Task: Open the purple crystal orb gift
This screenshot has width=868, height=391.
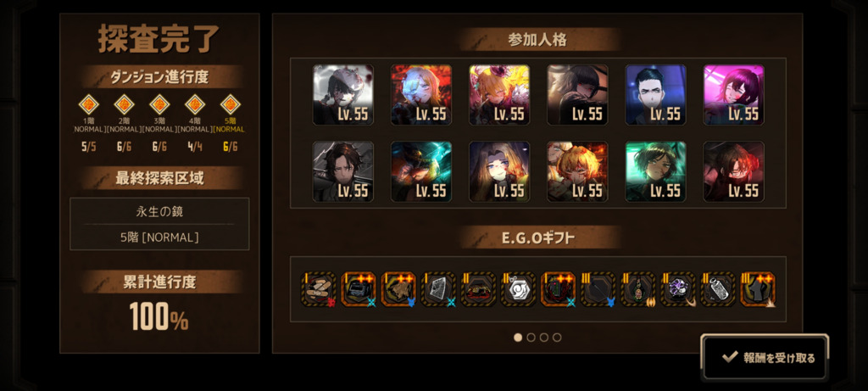Action: tap(677, 289)
